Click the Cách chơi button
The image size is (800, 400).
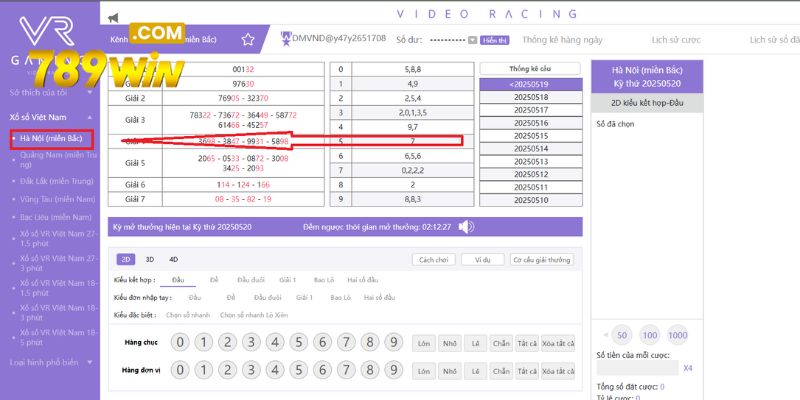(433, 259)
